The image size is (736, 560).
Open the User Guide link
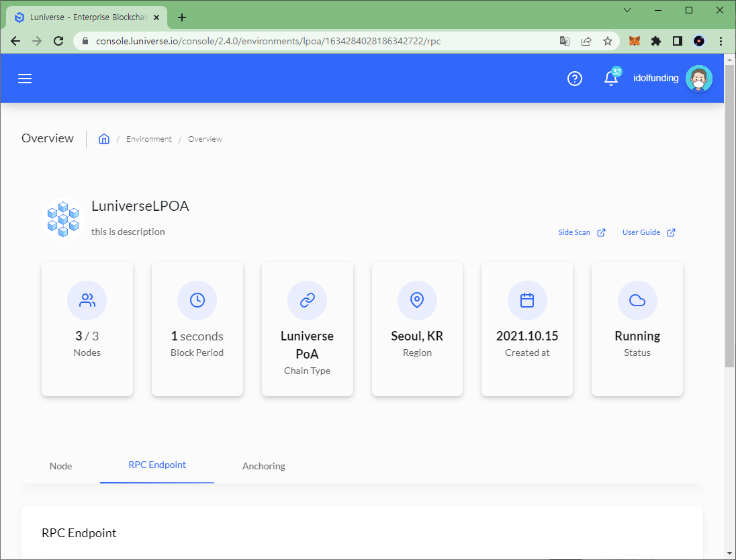click(x=641, y=232)
